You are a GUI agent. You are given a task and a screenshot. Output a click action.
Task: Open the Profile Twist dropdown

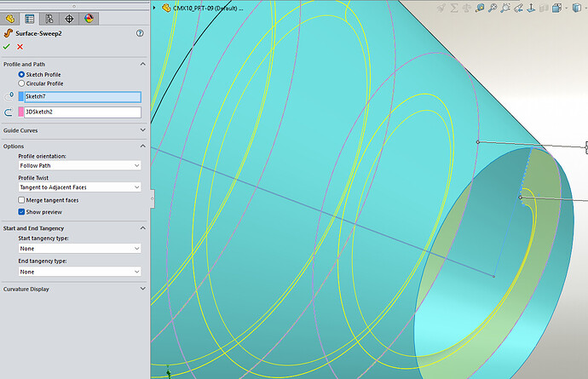click(x=79, y=187)
